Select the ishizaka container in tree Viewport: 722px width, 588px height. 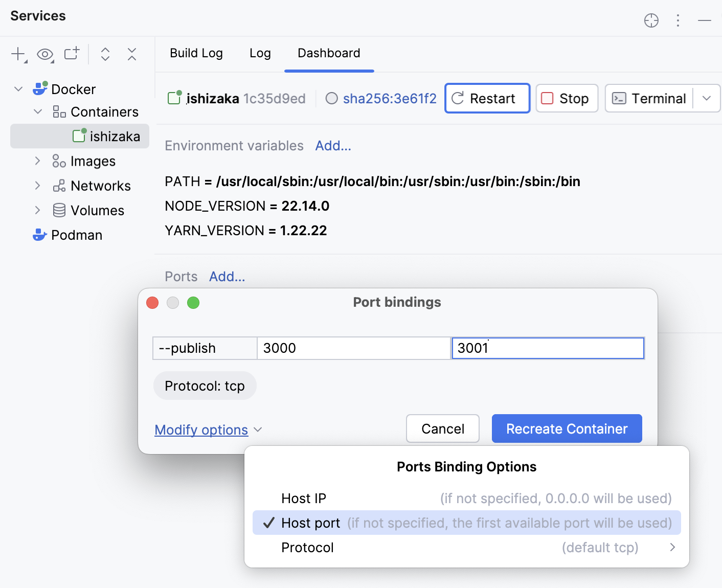point(115,137)
